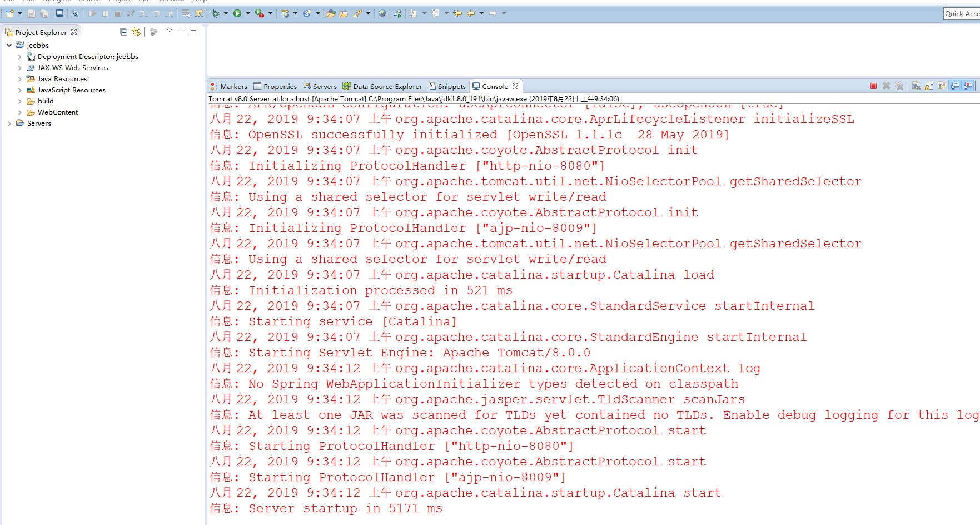
Task: Launch Debug with the bug icon
Action: coord(216,13)
